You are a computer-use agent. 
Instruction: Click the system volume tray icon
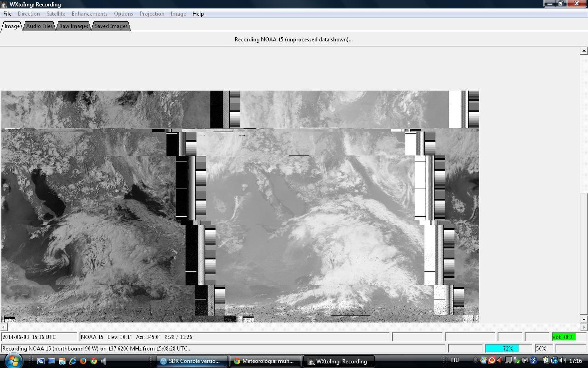[x=563, y=361]
